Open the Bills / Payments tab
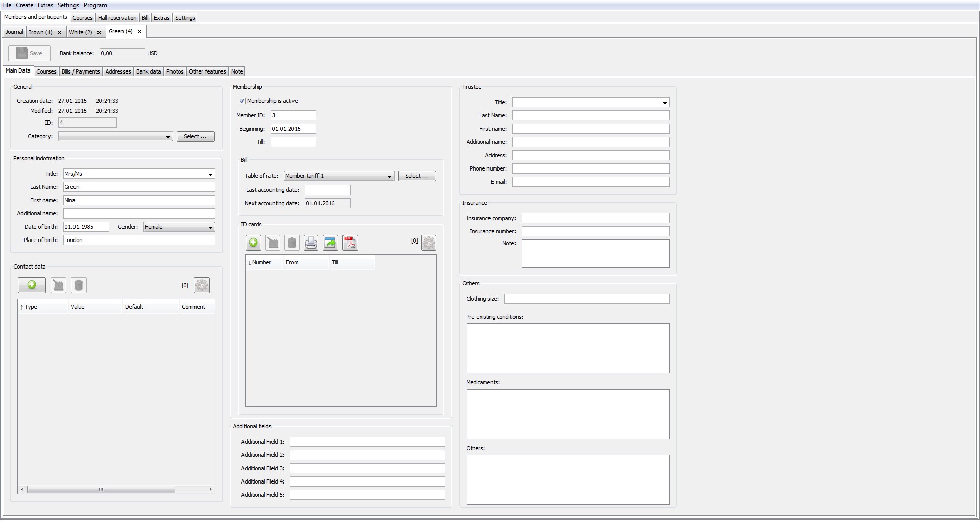Image resolution: width=980 pixels, height=531 pixels. coord(81,71)
